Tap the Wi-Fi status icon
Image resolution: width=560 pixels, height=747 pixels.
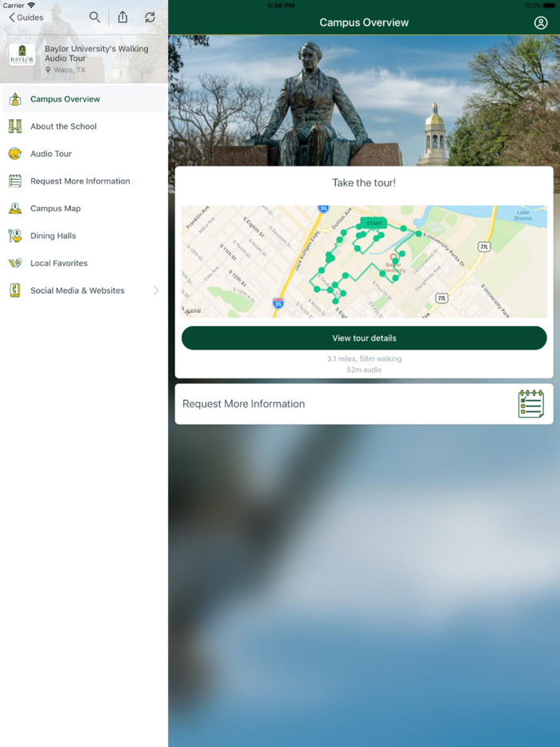click(x=31, y=6)
